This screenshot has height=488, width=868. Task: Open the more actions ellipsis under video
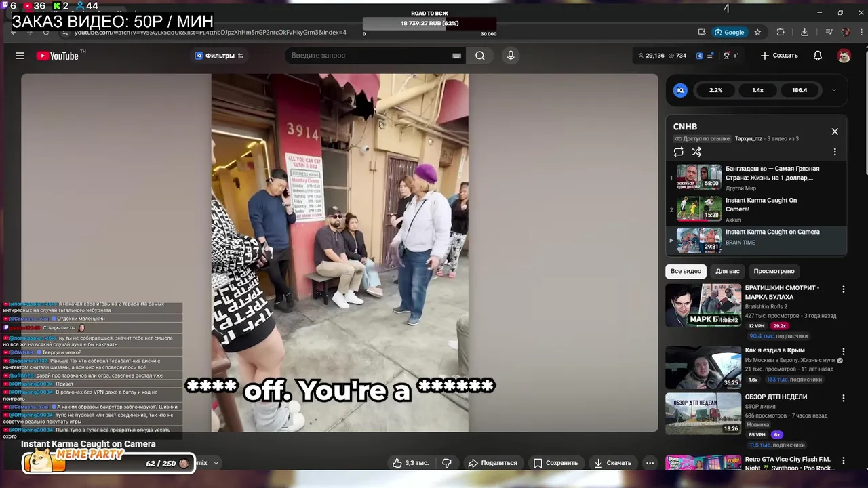click(x=650, y=463)
